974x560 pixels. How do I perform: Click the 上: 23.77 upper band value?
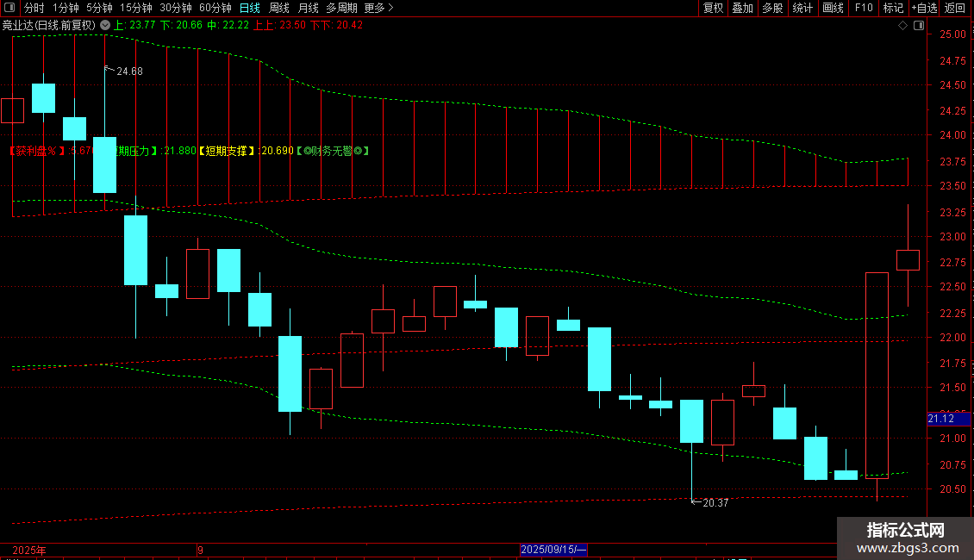(x=134, y=26)
